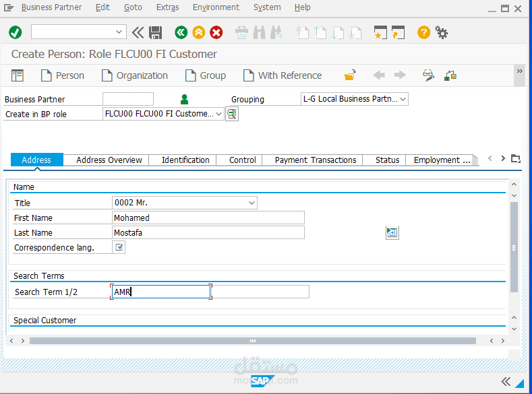Open the Extras menu
This screenshot has height=394, width=532.
pyautogui.click(x=168, y=7)
